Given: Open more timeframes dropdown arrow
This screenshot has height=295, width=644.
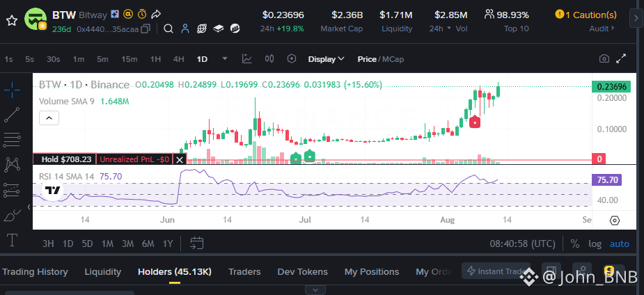Looking at the screenshot, I should (x=225, y=58).
